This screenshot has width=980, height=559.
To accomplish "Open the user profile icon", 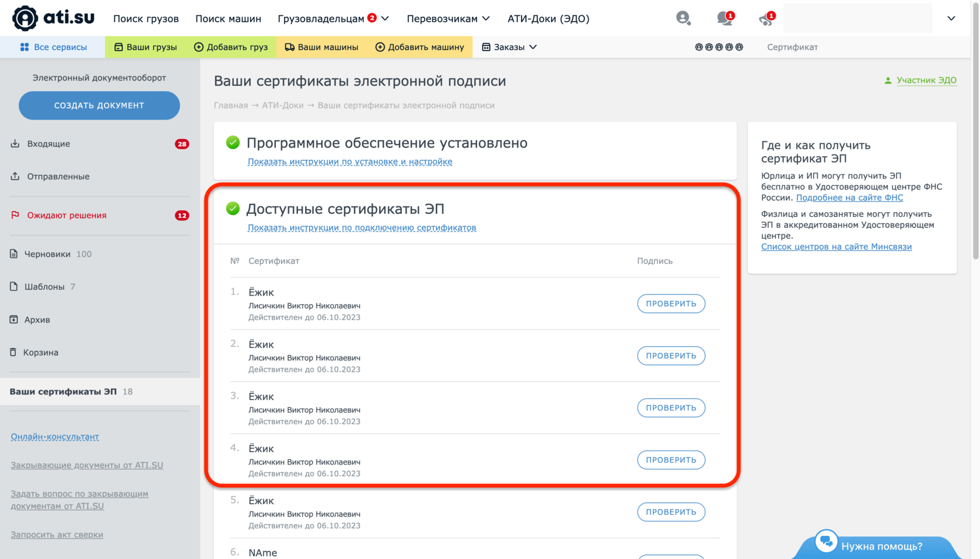I will pos(683,18).
